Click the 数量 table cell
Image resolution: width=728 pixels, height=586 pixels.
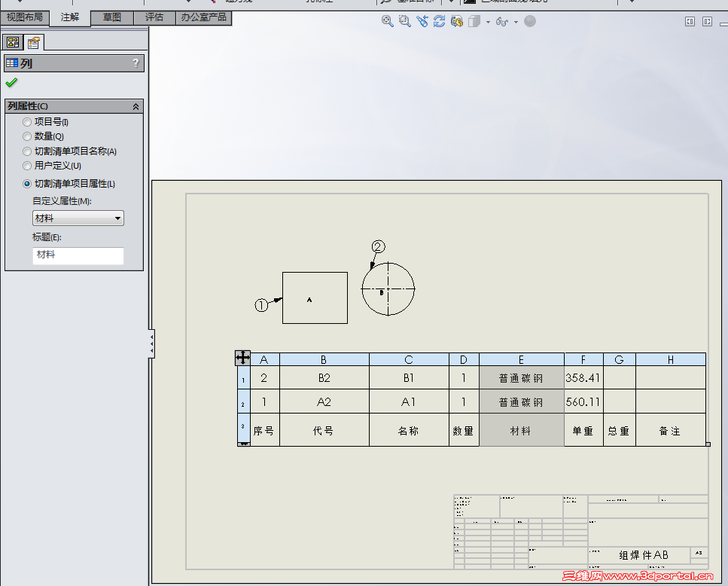464,430
